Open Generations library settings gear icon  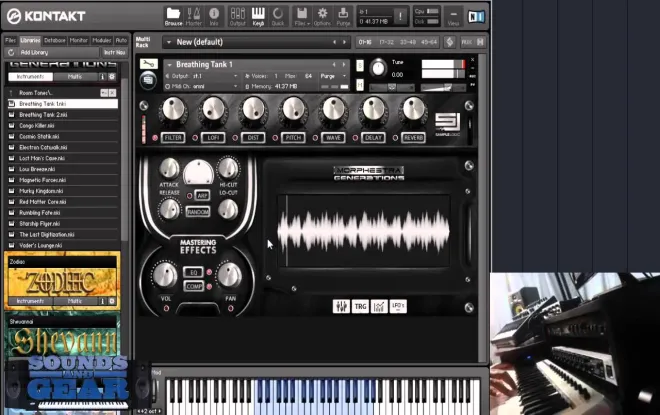tap(112, 77)
